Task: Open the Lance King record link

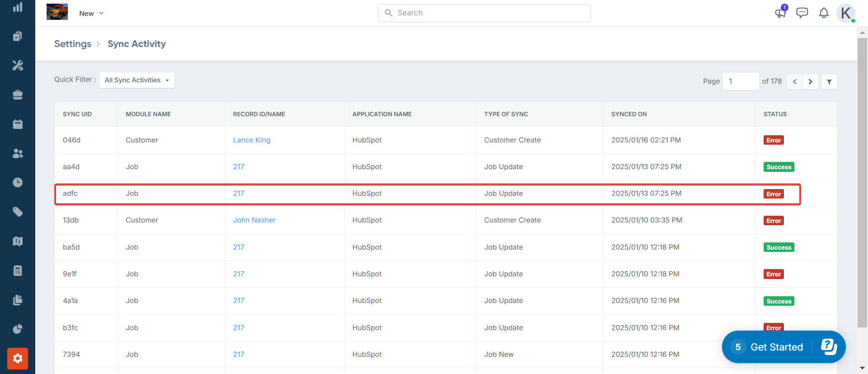Action: [x=251, y=140]
